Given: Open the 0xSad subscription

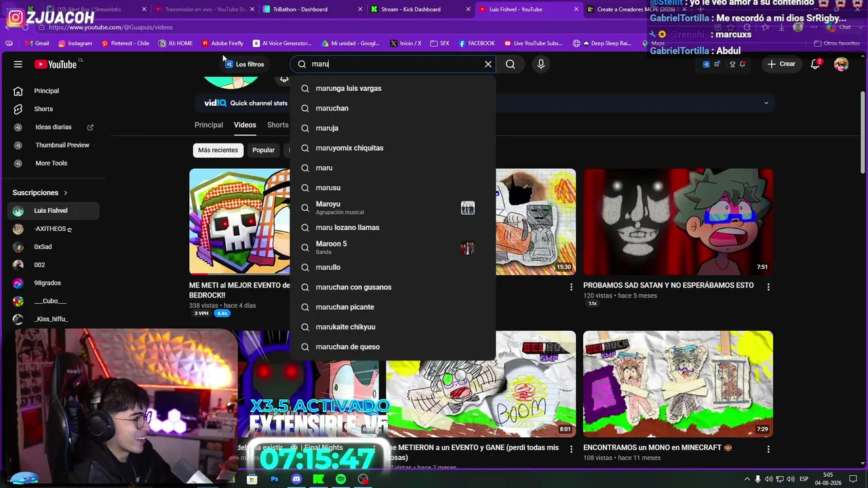Looking at the screenshot, I should tap(54, 247).
